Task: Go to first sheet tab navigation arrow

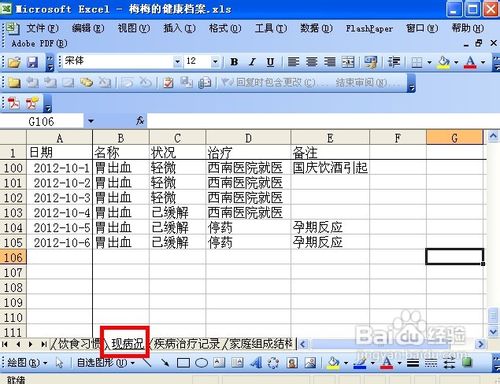Action: (5, 344)
